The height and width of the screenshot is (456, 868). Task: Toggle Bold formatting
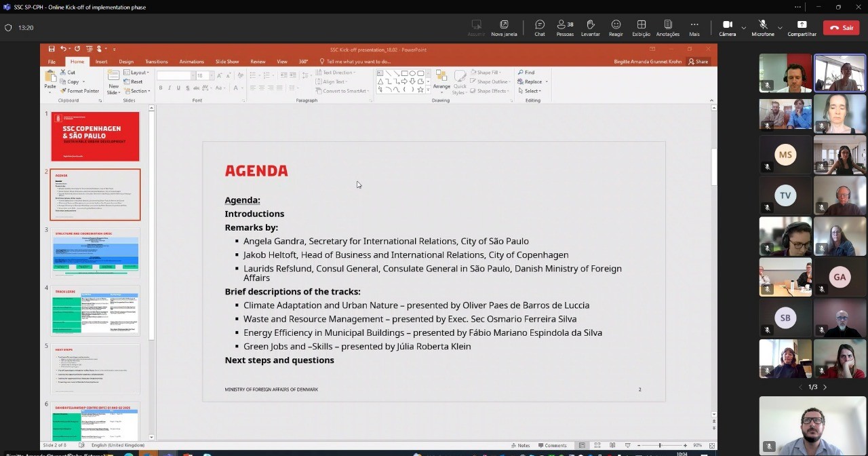pos(161,88)
